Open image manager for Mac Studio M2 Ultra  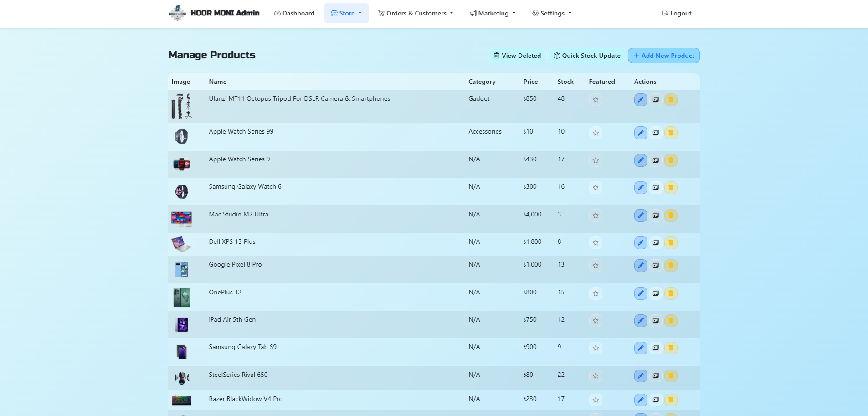[656, 216]
